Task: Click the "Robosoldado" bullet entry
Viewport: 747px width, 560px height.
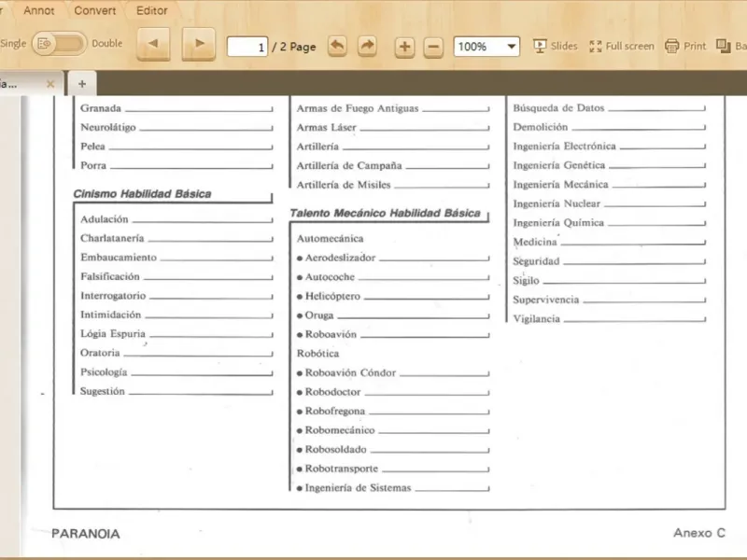Action: pos(393,450)
